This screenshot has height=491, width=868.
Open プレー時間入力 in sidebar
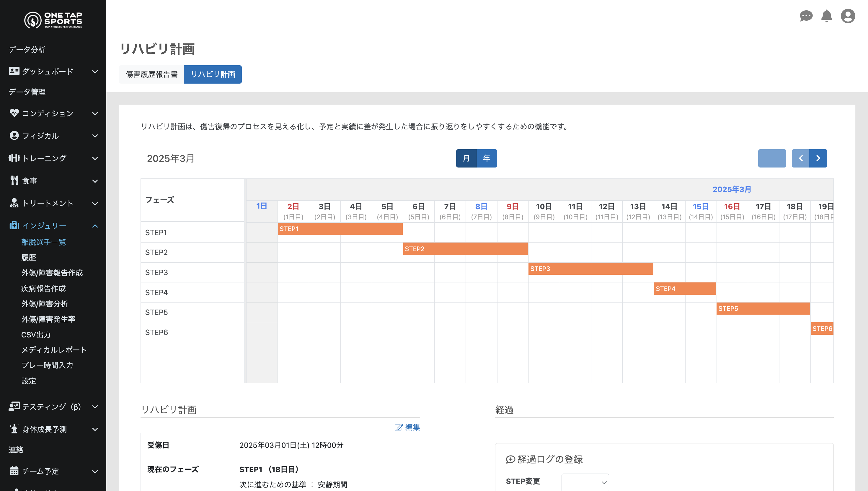coord(47,365)
